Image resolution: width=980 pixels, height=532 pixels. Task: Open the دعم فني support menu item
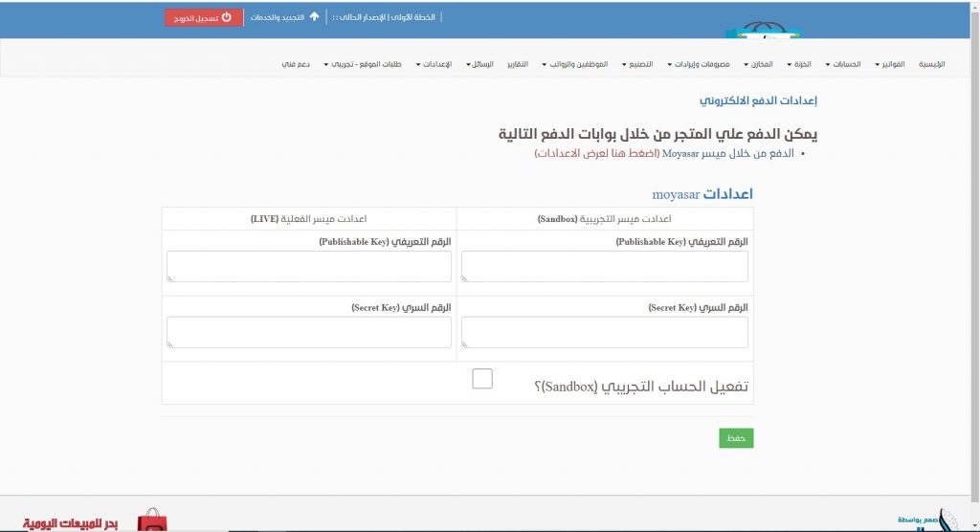(296, 64)
